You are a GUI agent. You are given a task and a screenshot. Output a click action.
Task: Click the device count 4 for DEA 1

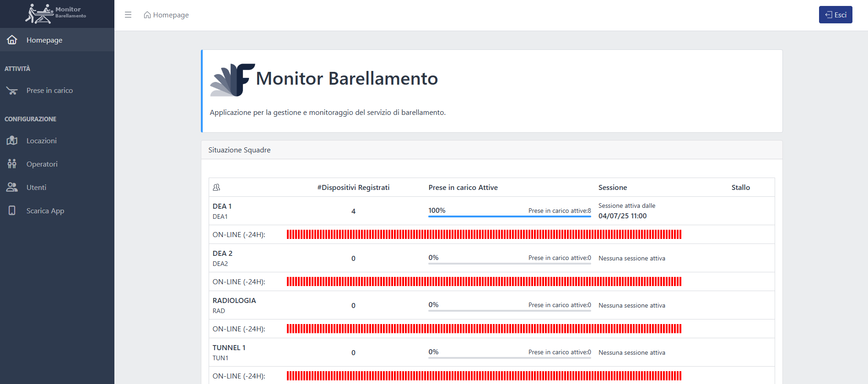[353, 211]
